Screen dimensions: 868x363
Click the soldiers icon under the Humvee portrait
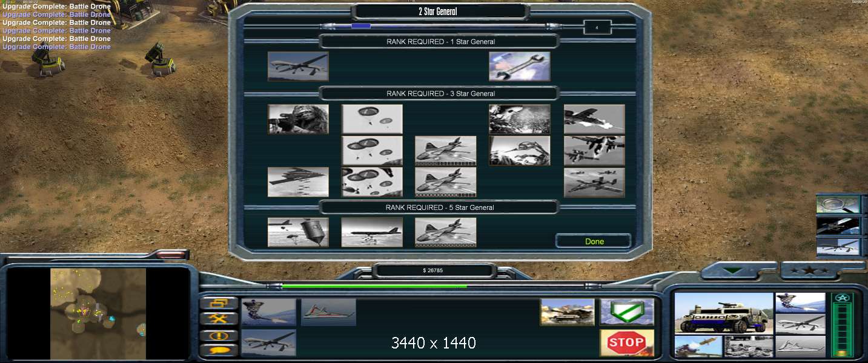(x=749, y=346)
